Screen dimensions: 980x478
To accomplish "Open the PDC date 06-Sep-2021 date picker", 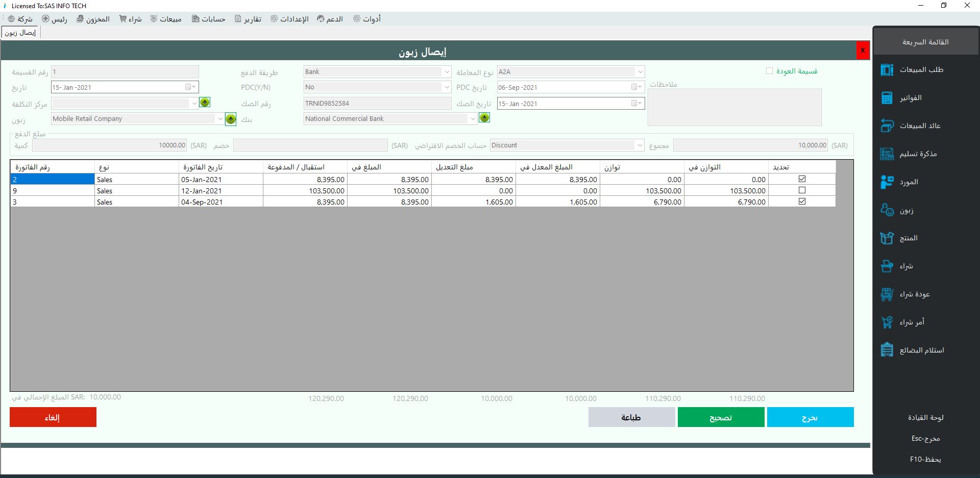I will click(x=636, y=87).
